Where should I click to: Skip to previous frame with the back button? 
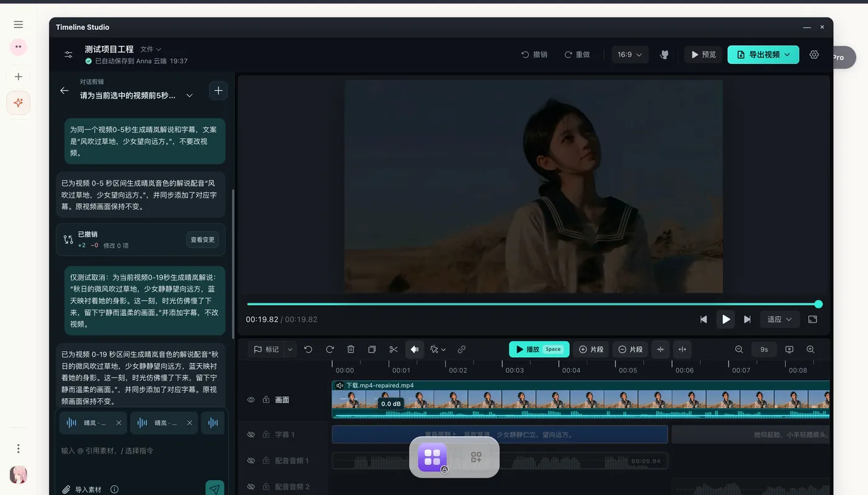[703, 319]
